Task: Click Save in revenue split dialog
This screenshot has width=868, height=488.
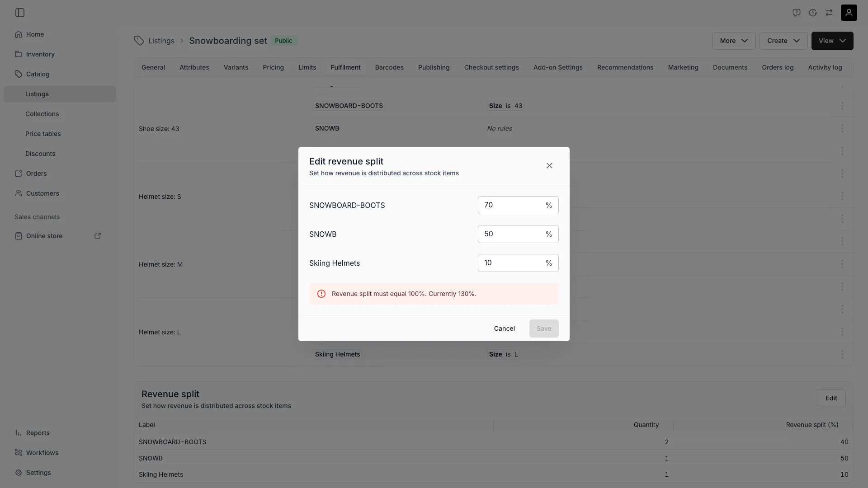Action: click(x=544, y=328)
